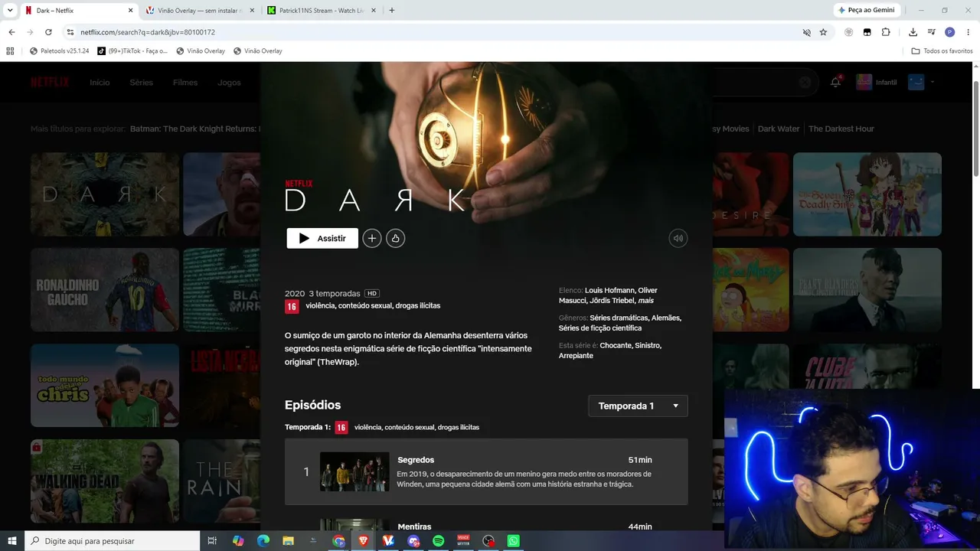The height and width of the screenshot is (551, 980).
Task: Clear the Netflix search field (X)
Action: tap(805, 83)
